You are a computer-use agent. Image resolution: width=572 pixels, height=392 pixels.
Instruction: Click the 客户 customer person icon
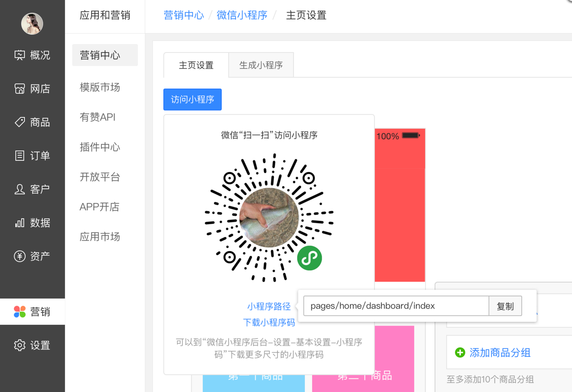click(20, 189)
